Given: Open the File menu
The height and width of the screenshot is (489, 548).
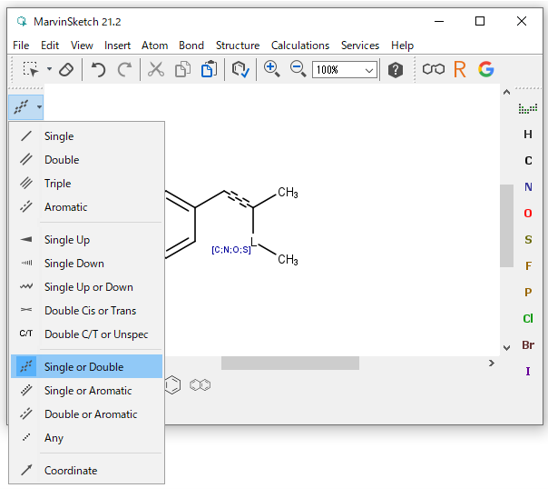Looking at the screenshot, I should click(21, 45).
